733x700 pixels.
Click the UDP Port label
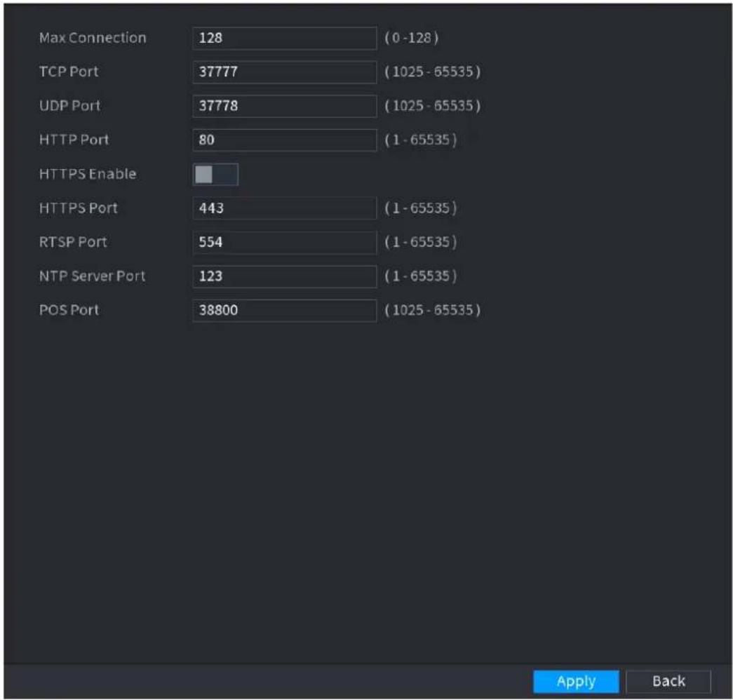[x=69, y=106]
